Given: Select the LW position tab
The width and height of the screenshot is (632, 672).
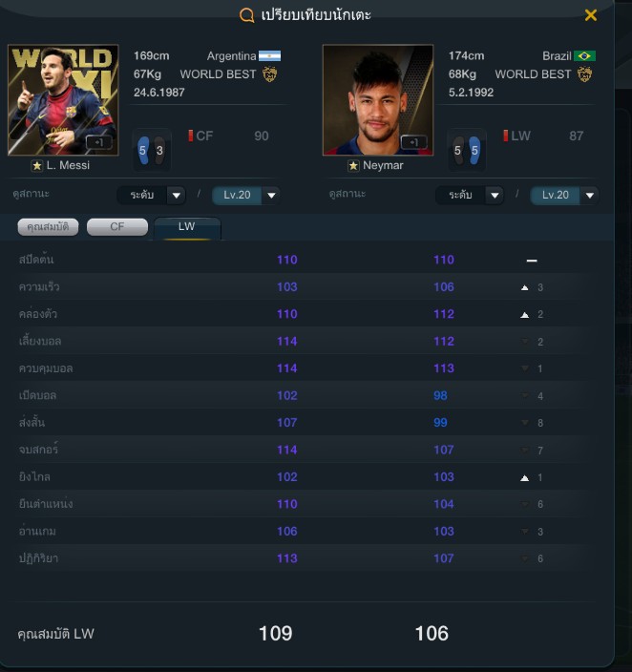Looking at the screenshot, I should 187,227.
